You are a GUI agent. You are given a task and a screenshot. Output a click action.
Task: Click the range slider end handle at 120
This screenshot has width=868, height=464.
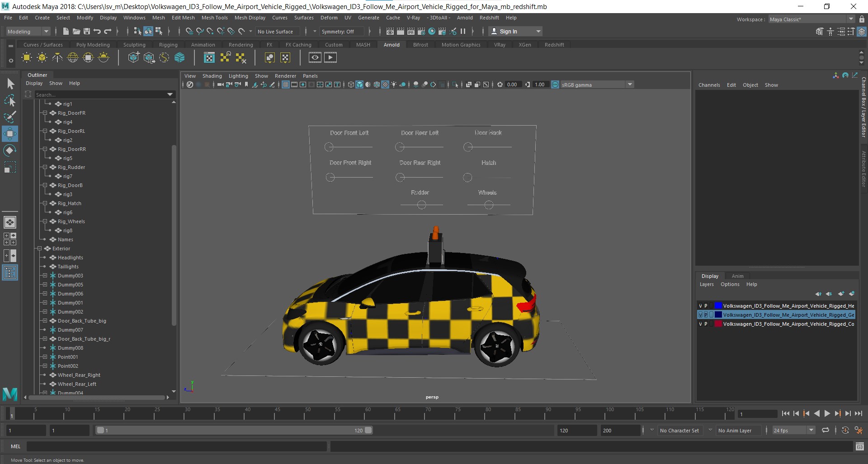click(368, 430)
